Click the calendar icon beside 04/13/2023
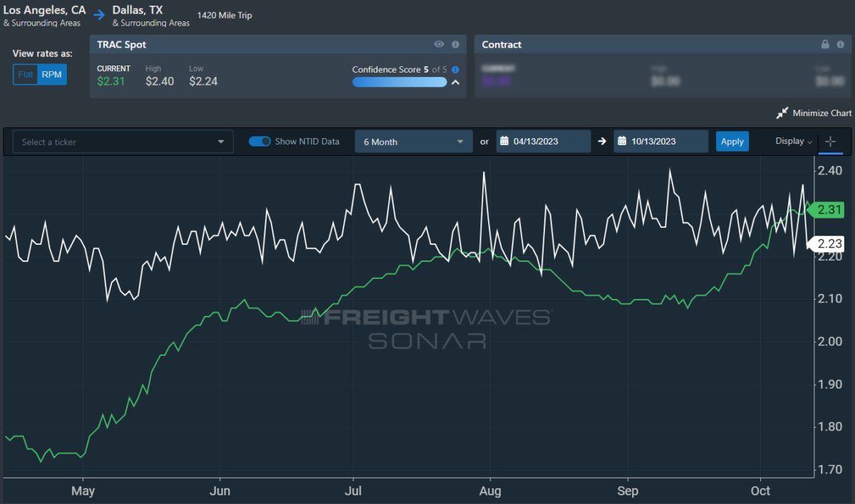Screen dimensions: 855x504 (503, 141)
